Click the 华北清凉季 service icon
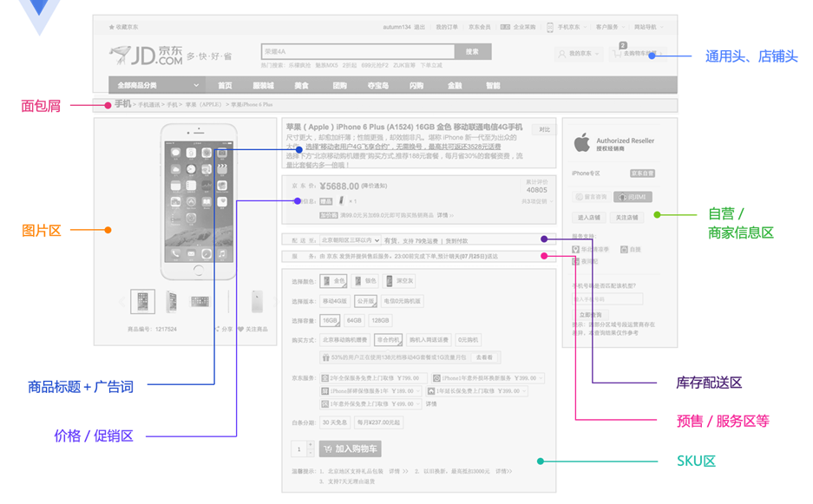 575,250
